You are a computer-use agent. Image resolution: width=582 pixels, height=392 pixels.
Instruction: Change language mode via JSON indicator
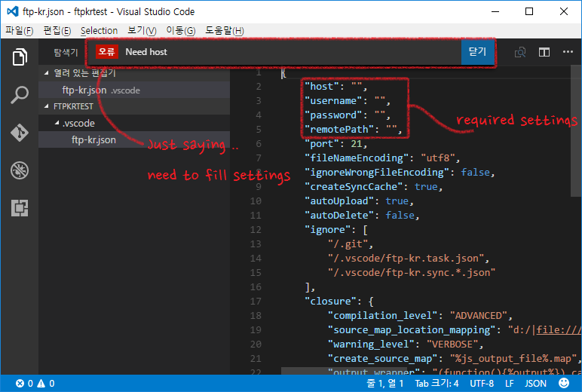pos(535,384)
